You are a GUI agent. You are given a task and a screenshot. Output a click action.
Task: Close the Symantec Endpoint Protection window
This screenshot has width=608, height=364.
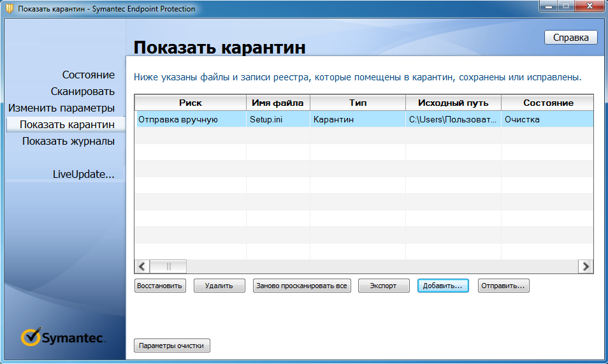590,6
